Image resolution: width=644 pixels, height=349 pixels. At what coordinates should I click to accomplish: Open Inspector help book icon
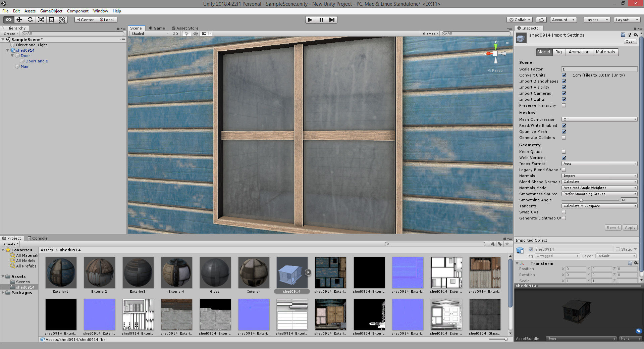(x=623, y=35)
